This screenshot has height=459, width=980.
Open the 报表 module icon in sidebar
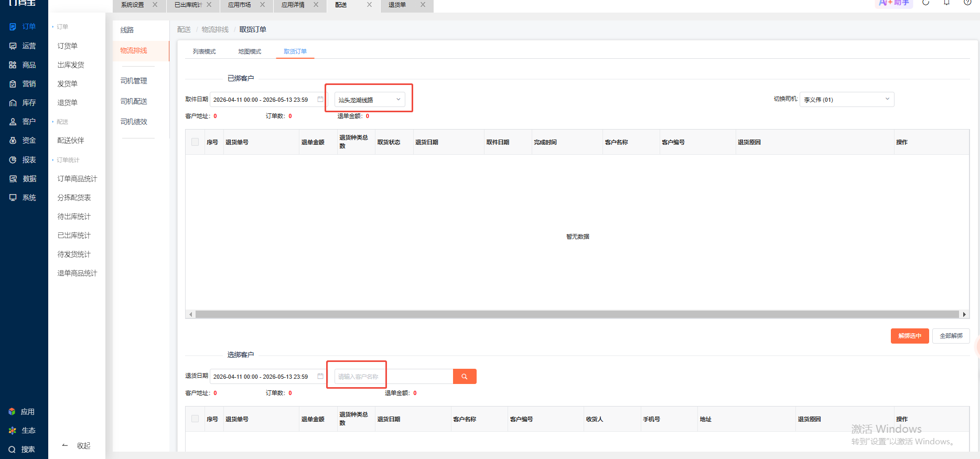[13, 160]
